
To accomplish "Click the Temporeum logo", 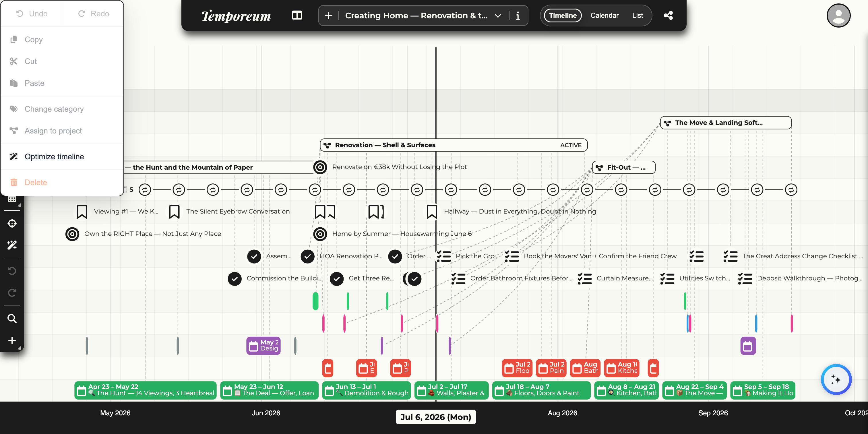I will 236,15.
